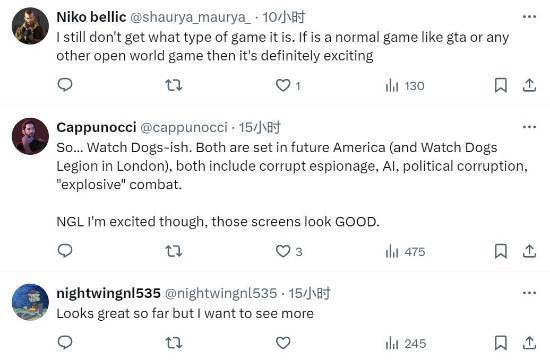Retweet Niko bellic's post
The image size is (550, 360).
(x=174, y=85)
